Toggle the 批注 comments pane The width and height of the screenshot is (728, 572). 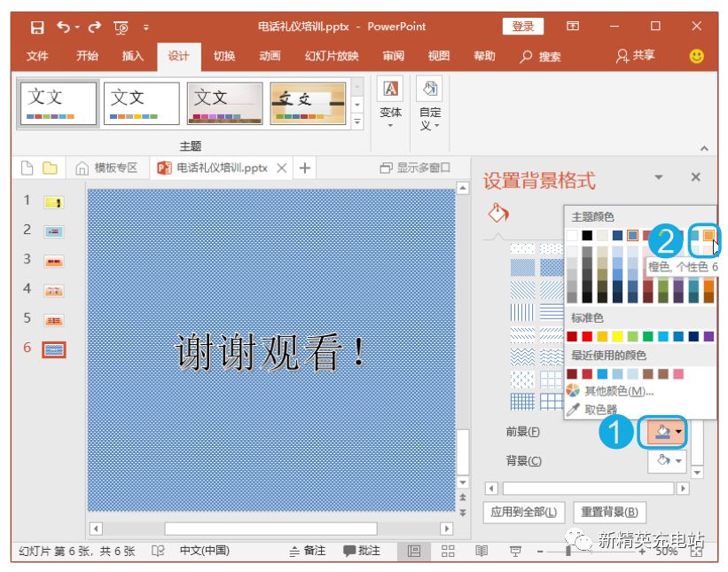pyautogui.click(x=362, y=551)
